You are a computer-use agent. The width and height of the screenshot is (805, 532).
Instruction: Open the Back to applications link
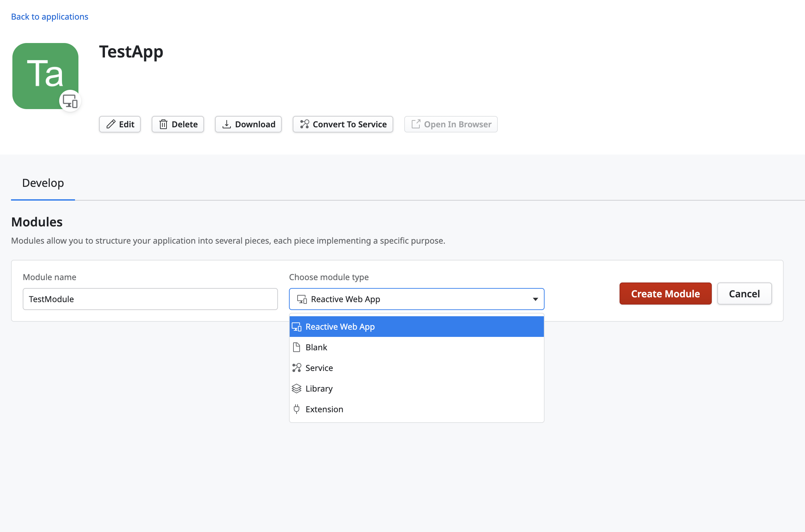(49, 16)
